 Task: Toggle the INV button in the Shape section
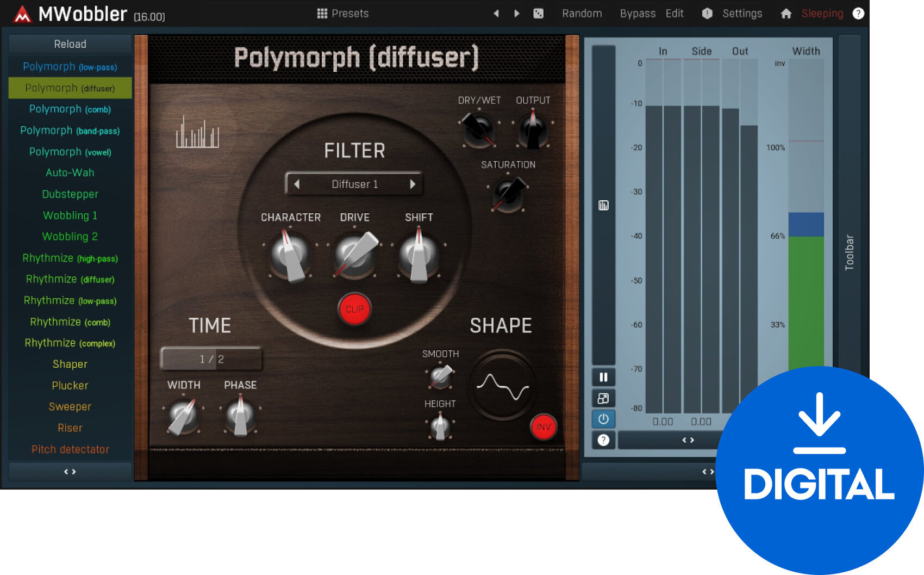click(x=542, y=427)
